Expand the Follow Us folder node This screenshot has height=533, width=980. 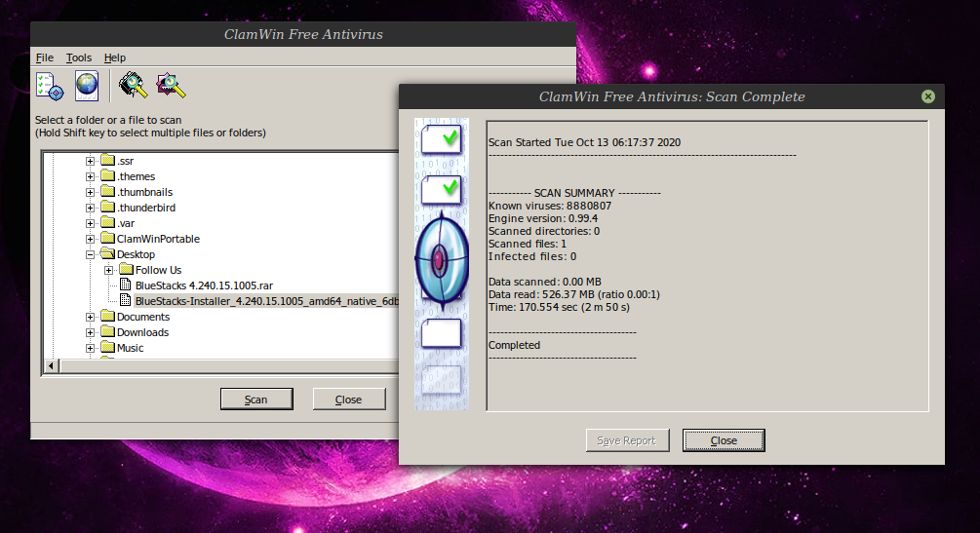click(109, 270)
